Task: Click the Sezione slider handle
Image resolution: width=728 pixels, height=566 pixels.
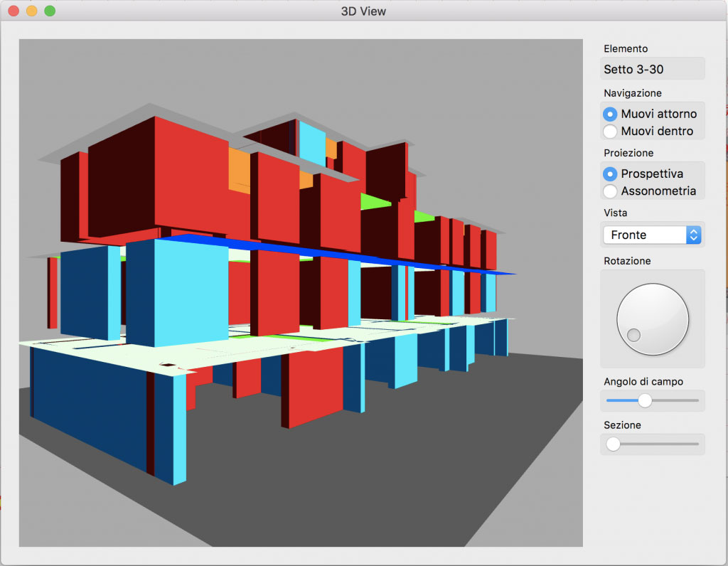Action: tap(613, 444)
